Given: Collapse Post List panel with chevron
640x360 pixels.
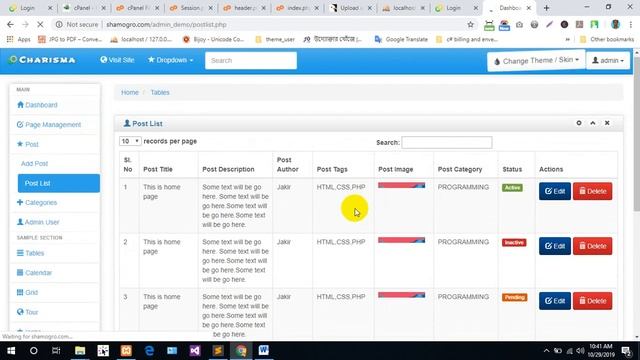Looking at the screenshot, I should tap(593, 123).
